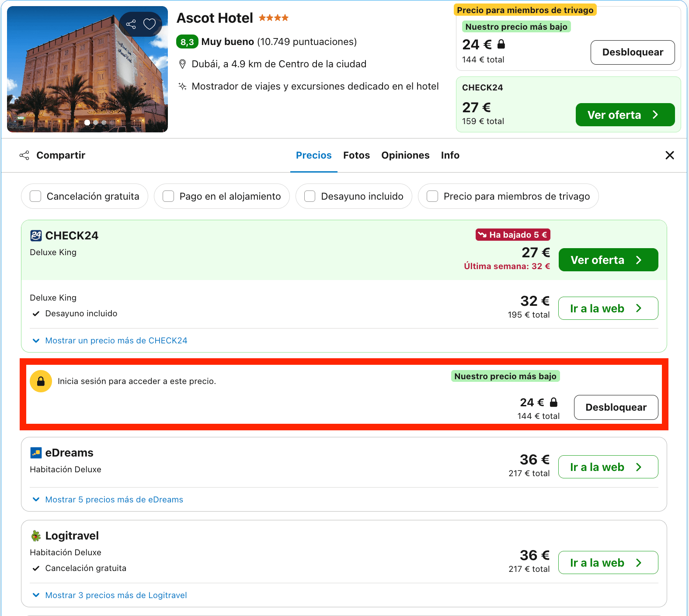Select the Info tab
Viewport: 689px width, 616px height.
(450, 155)
